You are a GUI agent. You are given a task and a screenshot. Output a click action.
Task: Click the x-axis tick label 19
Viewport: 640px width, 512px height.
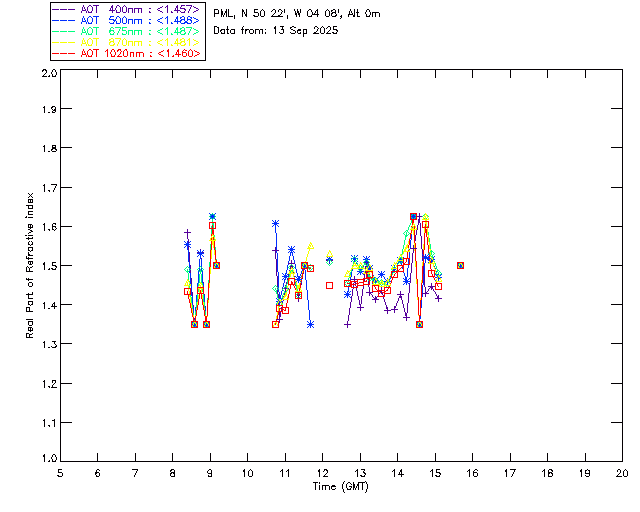pos(585,473)
